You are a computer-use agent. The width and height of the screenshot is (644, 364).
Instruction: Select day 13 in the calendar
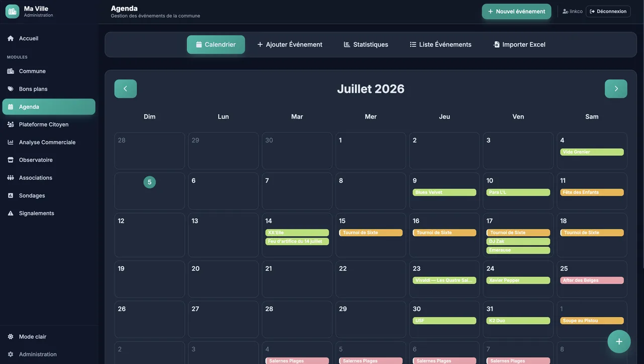pyautogui.click(x=223, y=235)
